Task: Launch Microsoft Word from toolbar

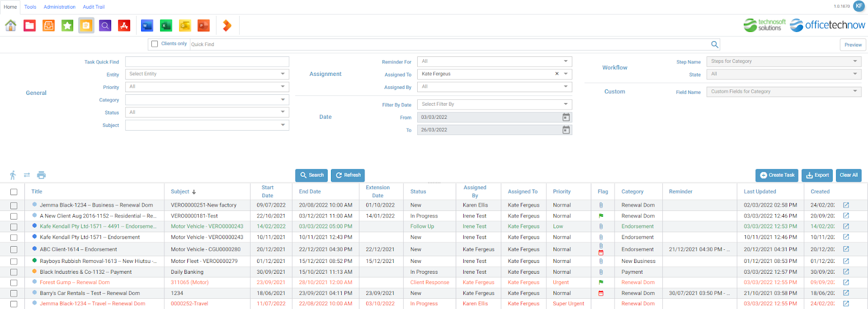Action: pos(147,25)
